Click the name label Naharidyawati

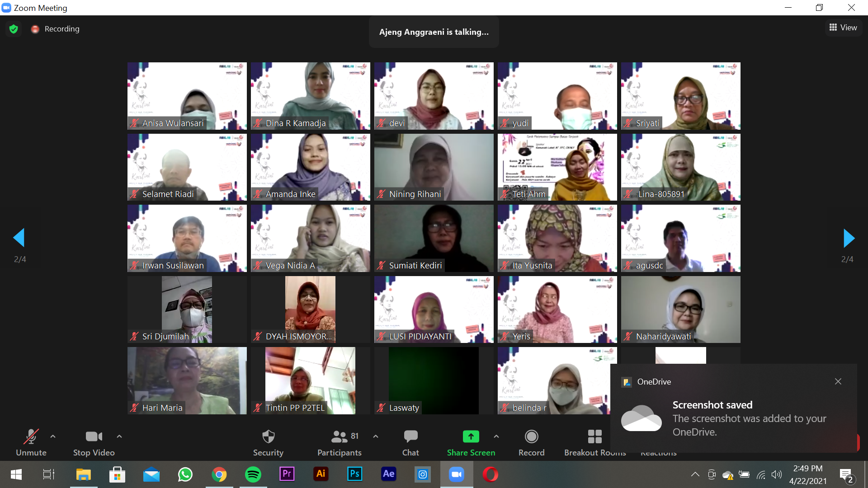tap(663, 337)
